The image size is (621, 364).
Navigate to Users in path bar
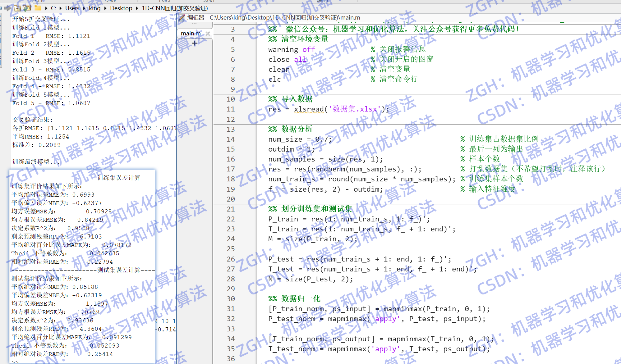click(x=72, y=8)
